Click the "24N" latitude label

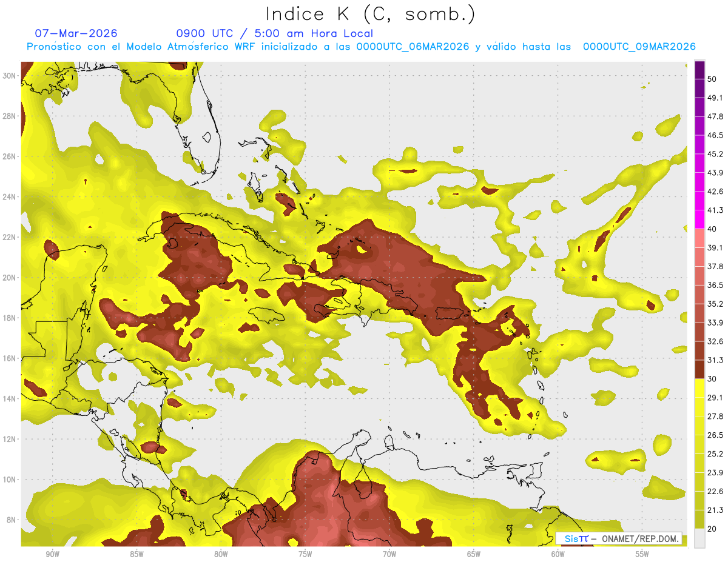[x=9, y=197]
